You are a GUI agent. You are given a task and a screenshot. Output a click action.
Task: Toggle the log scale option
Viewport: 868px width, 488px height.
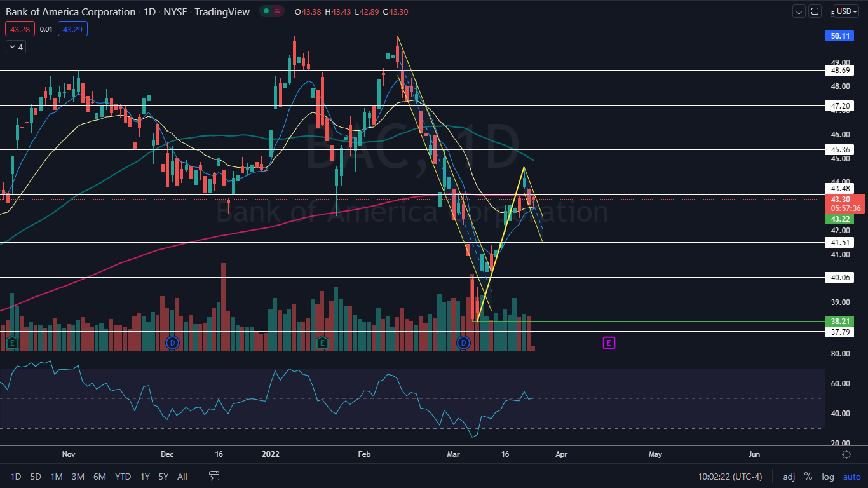828,477
